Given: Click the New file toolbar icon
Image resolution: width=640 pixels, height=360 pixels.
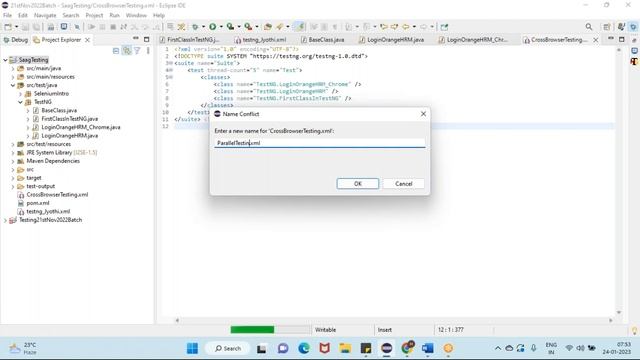Looking at the screenshot, I should pyautogui.click(x=8, y=27).
